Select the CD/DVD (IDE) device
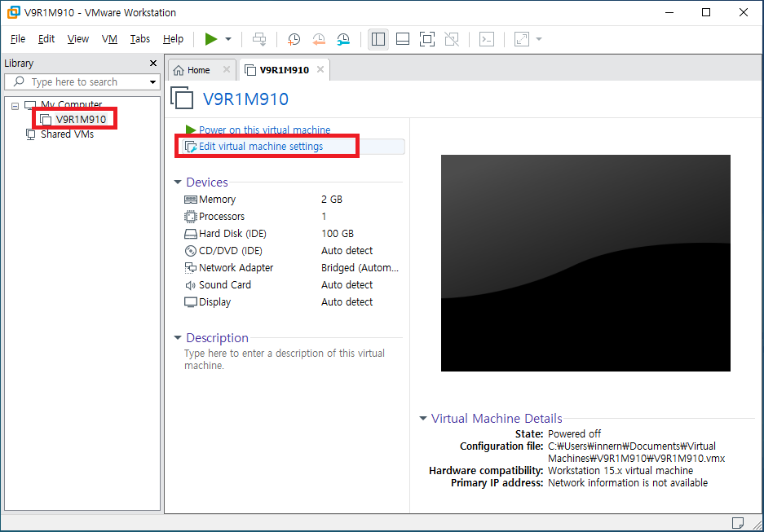This screenshot has width=764, height=532. [x=293, y=251]
